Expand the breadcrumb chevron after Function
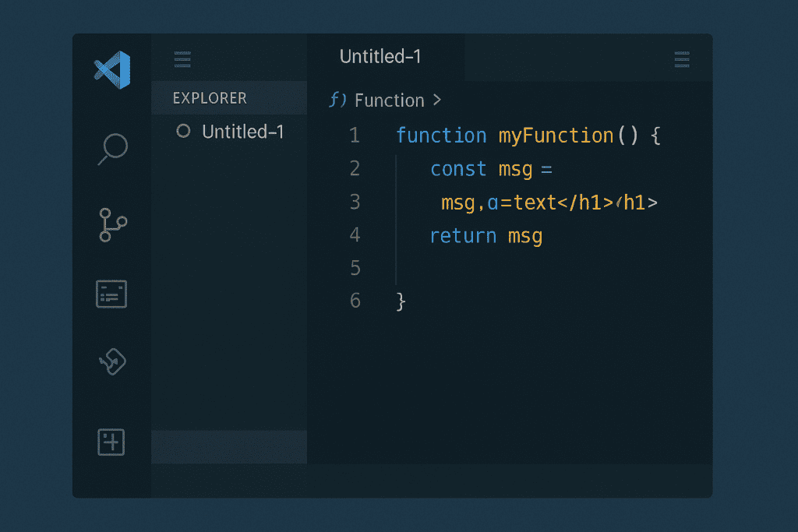 pos(437,100)
